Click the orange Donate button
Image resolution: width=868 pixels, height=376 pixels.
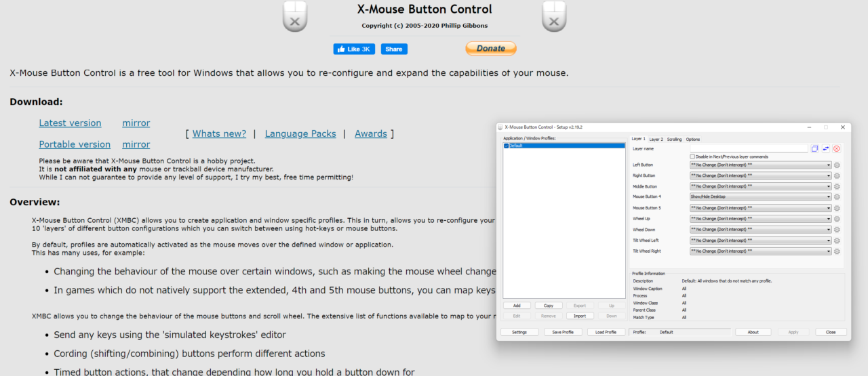point(491,48)
